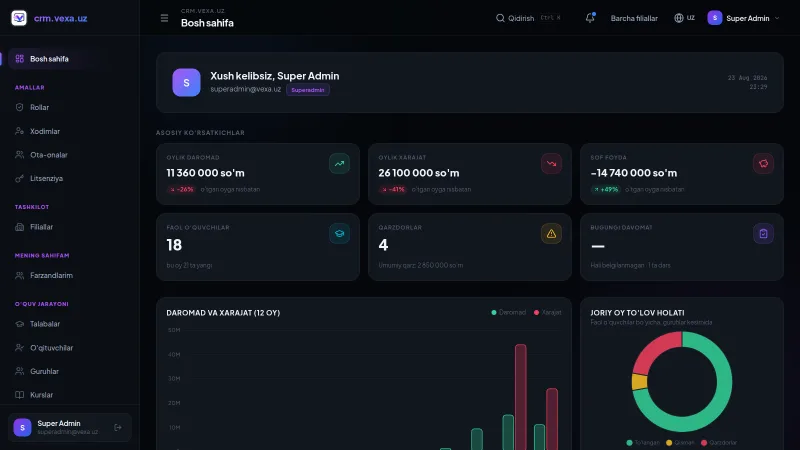Screen dimensions: 800x450
Task: Click the Bosh sahifa grid icon
Action: (x=19, y=59)
